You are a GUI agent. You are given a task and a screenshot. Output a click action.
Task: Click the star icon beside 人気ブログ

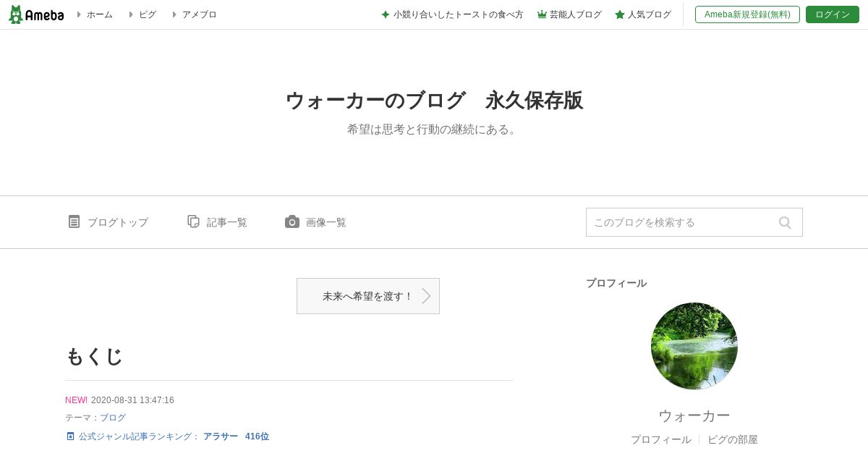(620, 14)
